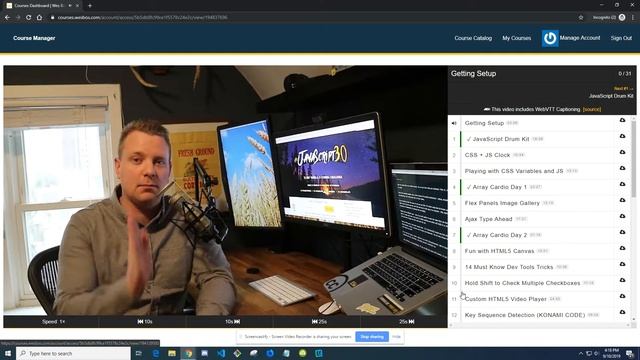Go to My Courses
The height and width of the screenshot is (360, 640).
(x=516, y=38)
